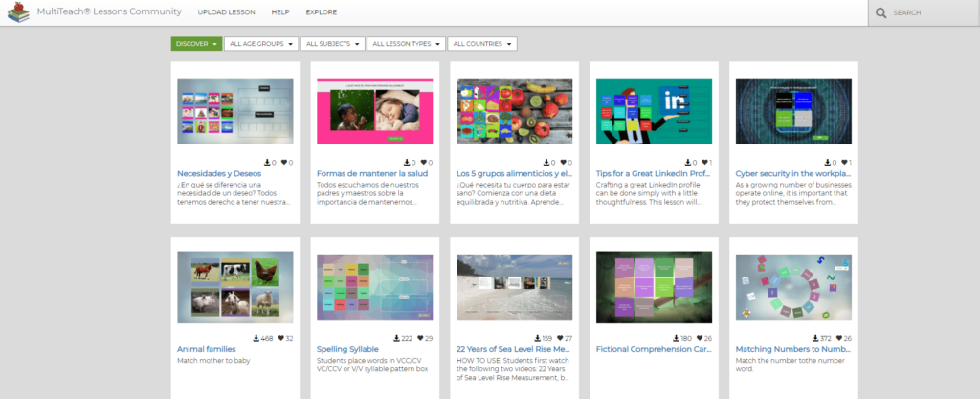Click the Necesidades y Deseos thumbnail
The height and width of the screenshot is (399, 980).
click(x=235, y=112)
